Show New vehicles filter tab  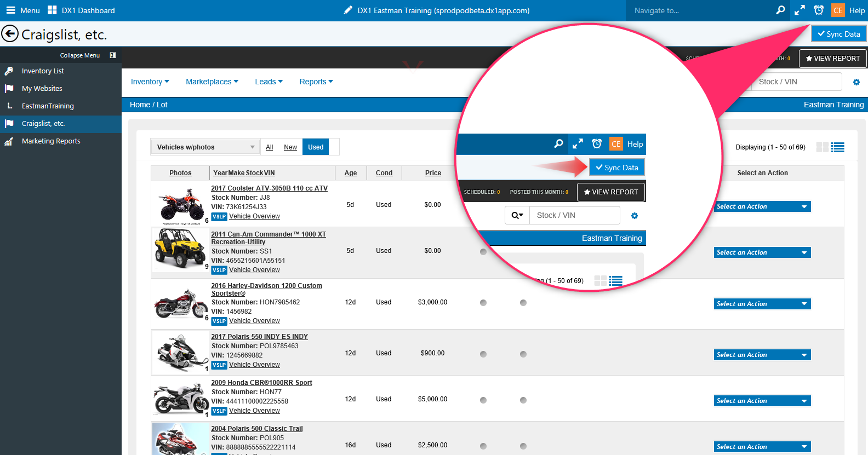[x=290, y=147]
